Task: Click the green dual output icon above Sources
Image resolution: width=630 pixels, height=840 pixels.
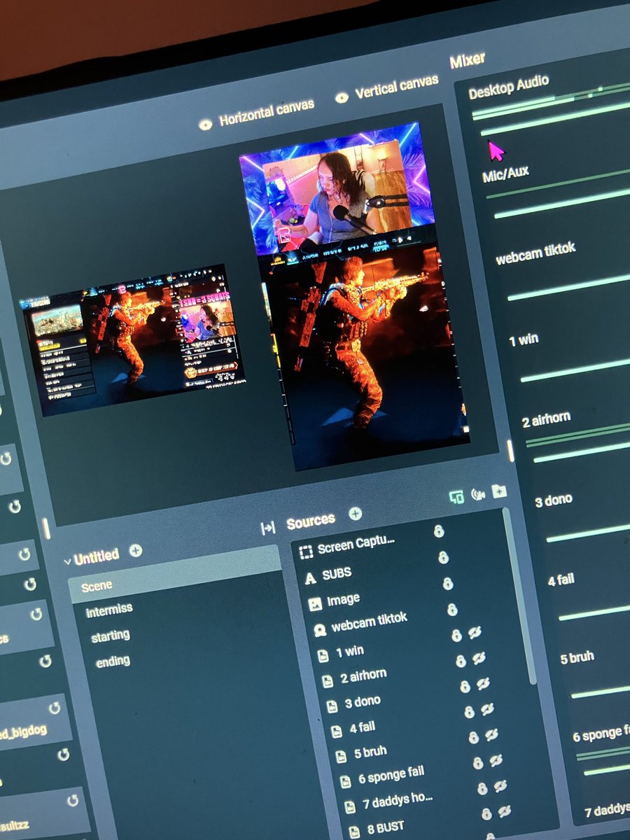Action: point(456,497)
